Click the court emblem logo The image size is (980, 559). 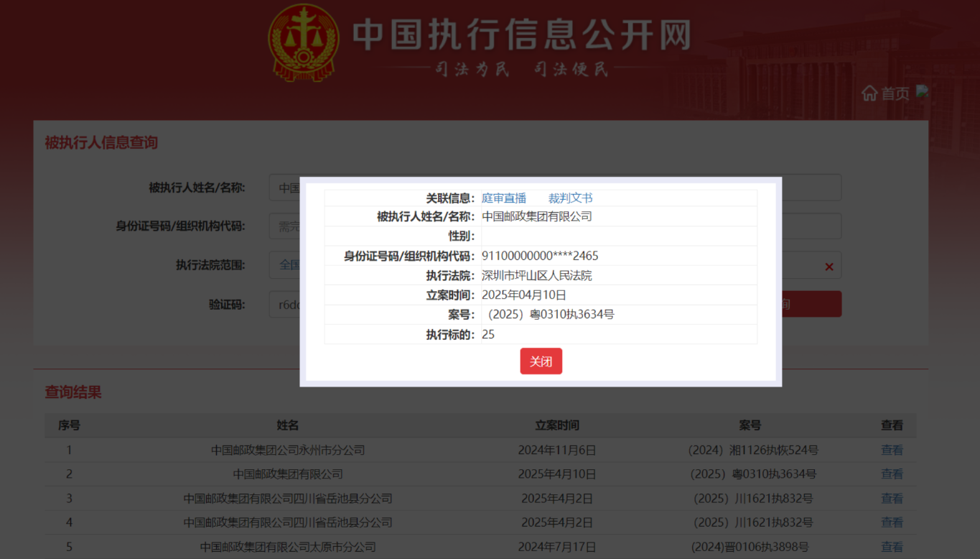click(303, 42)
